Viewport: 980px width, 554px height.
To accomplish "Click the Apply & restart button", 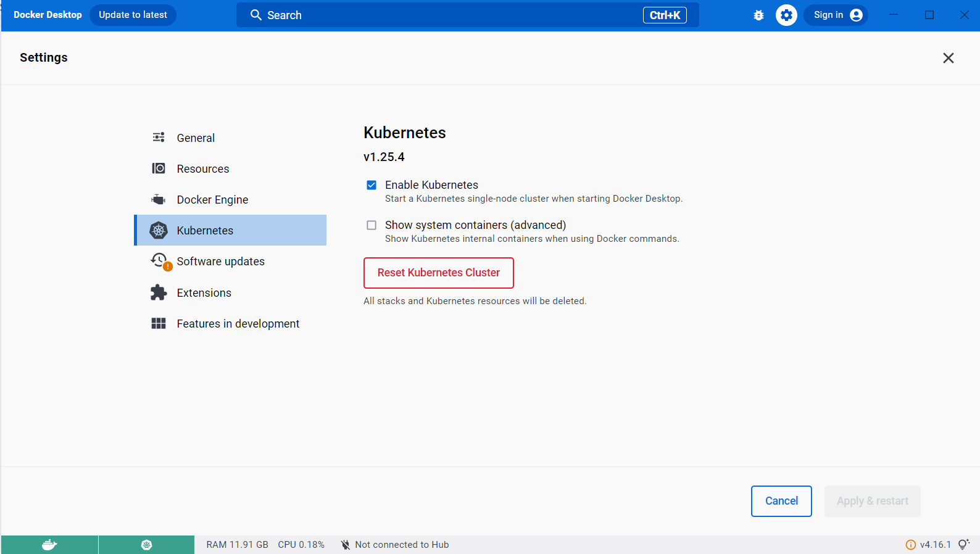I will (x=873, y=501).
